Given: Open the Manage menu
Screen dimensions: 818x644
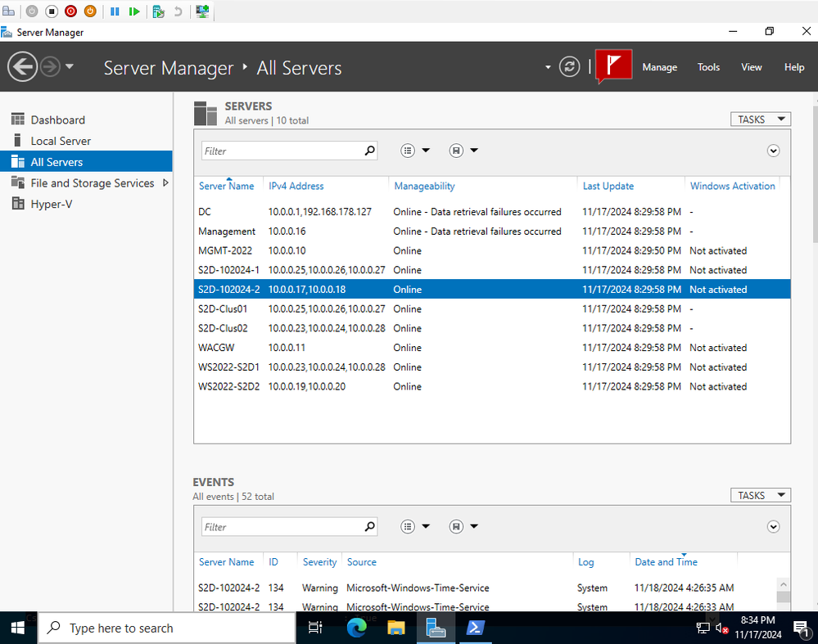Looking at the screenshot, I should coord(659,67).
